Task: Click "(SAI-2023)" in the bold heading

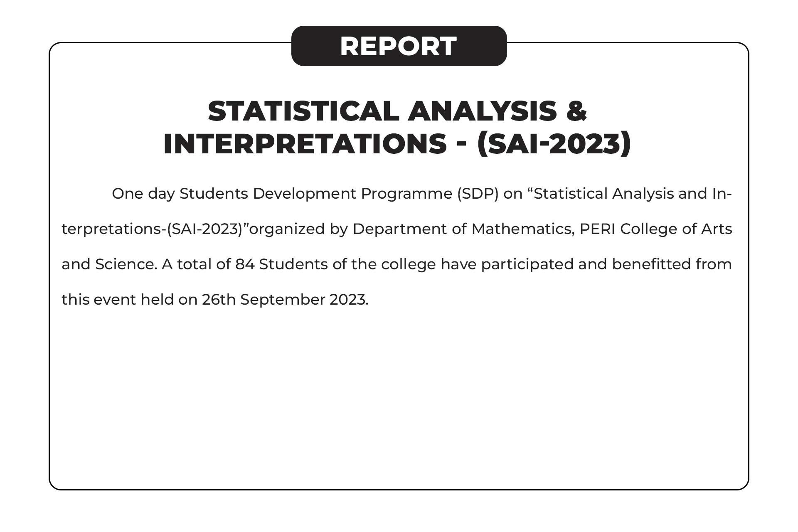Action: (554, 144)
